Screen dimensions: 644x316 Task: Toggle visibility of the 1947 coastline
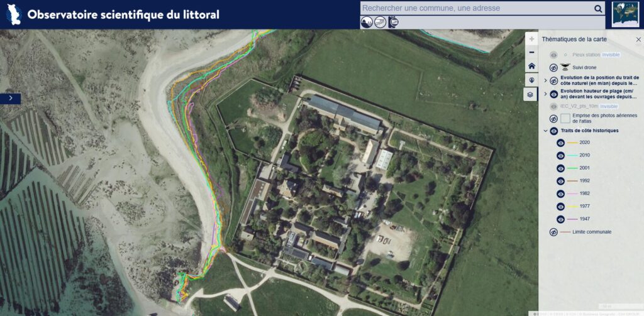tap(560, 219)
